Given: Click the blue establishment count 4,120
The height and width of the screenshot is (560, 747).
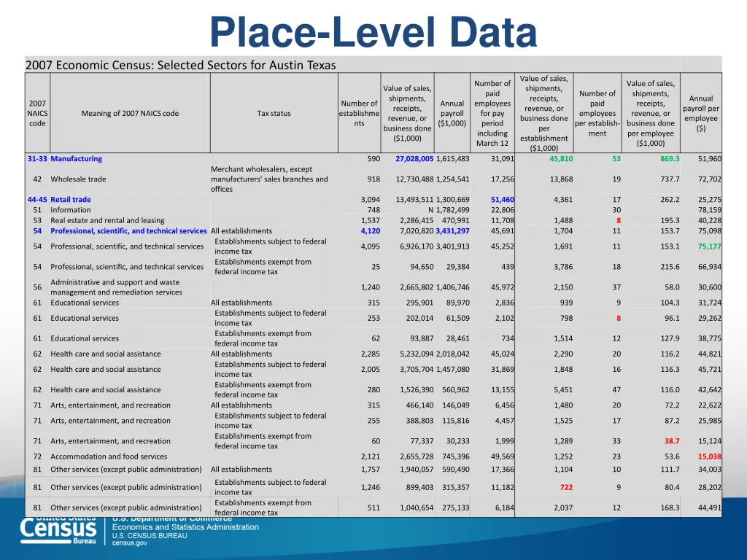Looking at the screenshot, I should [370, 231].
